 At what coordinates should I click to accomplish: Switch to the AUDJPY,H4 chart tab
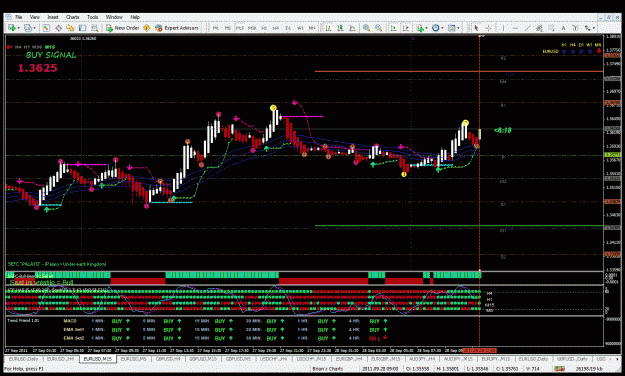tap(422, 359)
